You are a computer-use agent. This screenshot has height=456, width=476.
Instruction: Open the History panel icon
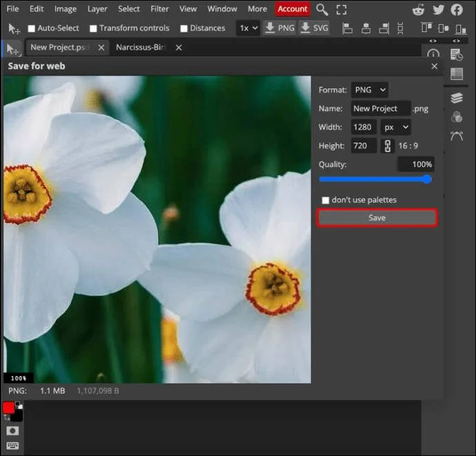point(457,54)
